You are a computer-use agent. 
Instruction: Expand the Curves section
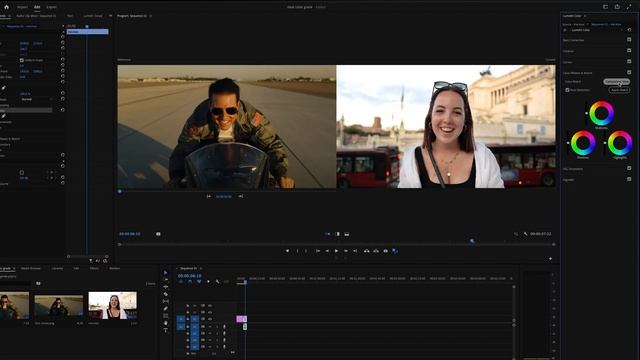(568, 62)
